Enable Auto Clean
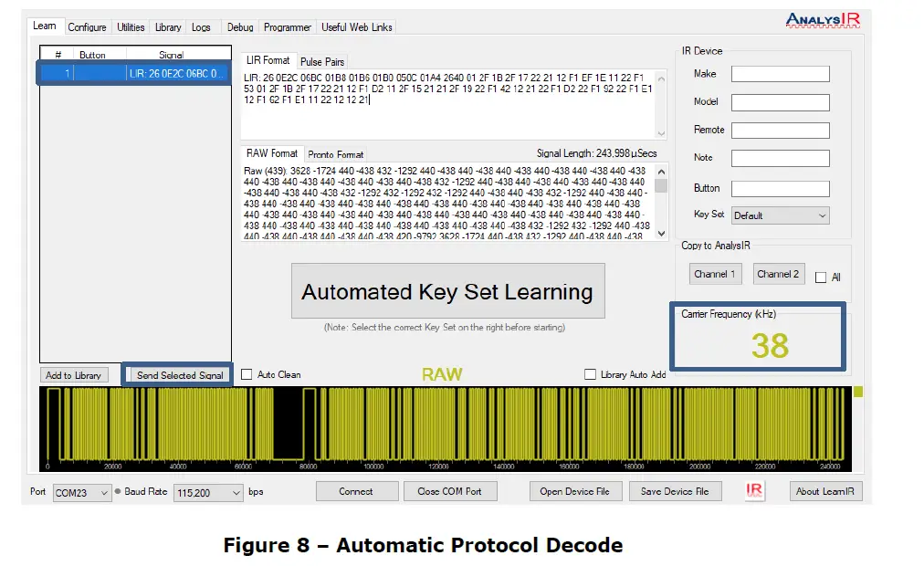Viewport: 924px width, 566px height. [245, 373]
